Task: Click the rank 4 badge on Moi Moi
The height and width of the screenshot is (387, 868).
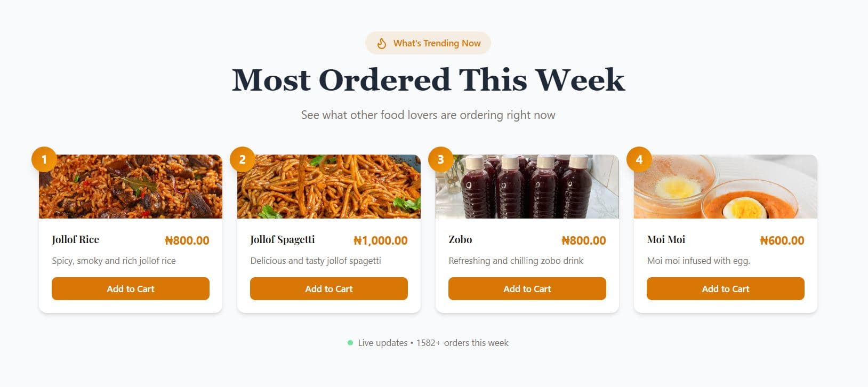Action: pos(639,159)
